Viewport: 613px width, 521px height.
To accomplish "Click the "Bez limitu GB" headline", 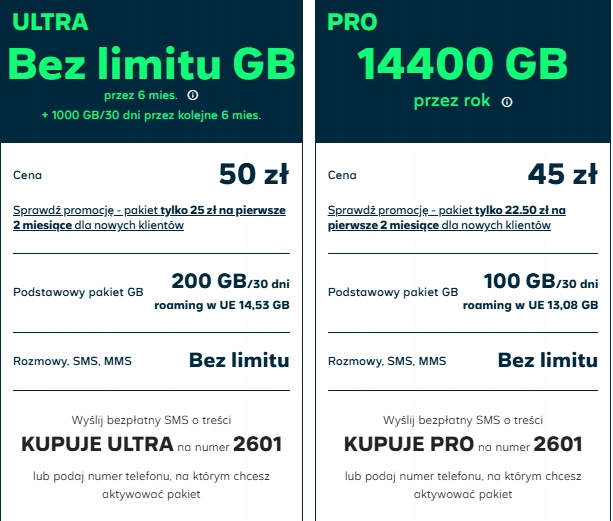I will click(152, 64).
